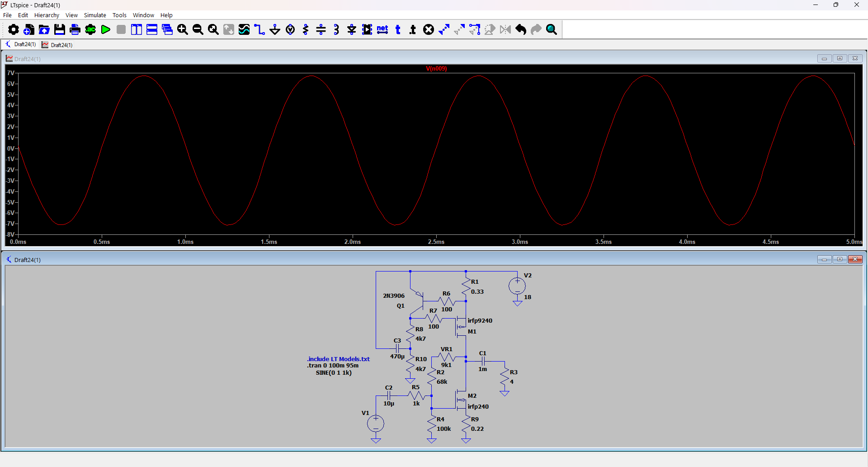The width and height of the screenshot is (868, 467).
Task: Place a voltage source
Action: click(x=290, y=30)
